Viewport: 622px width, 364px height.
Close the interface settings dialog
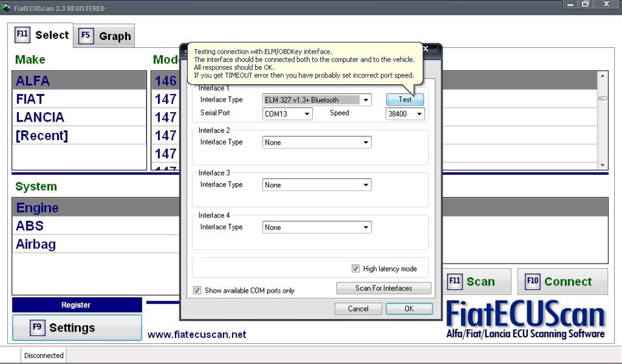[426, 49]
